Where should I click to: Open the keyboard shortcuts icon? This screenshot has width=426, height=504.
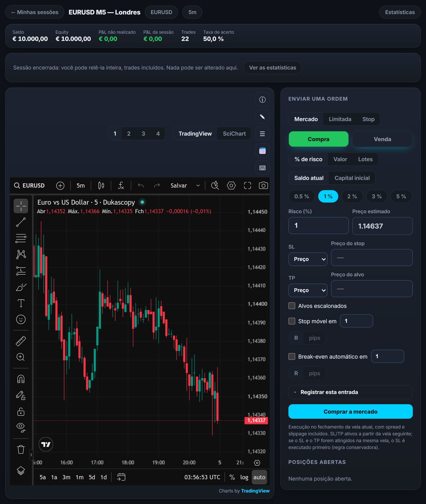click(262, 168)
